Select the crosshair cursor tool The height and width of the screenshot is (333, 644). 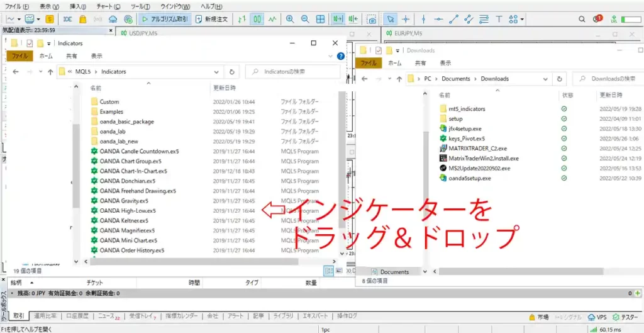(x=406, y=20)
